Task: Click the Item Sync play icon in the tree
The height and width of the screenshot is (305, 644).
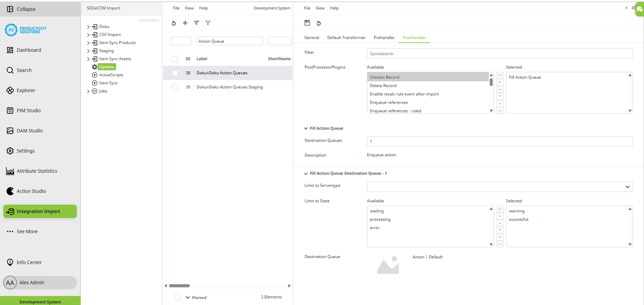Action: (95, 83)
